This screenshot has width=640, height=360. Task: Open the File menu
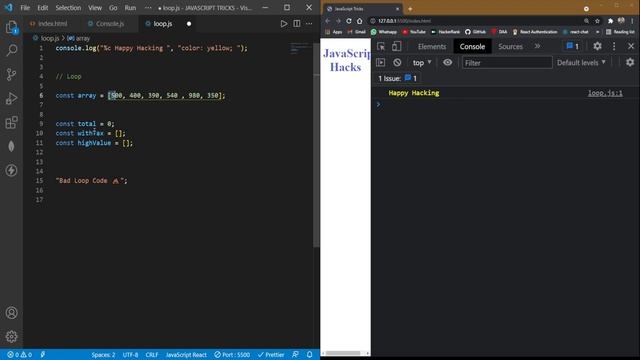pyautogui.click(x=25, y=8)
